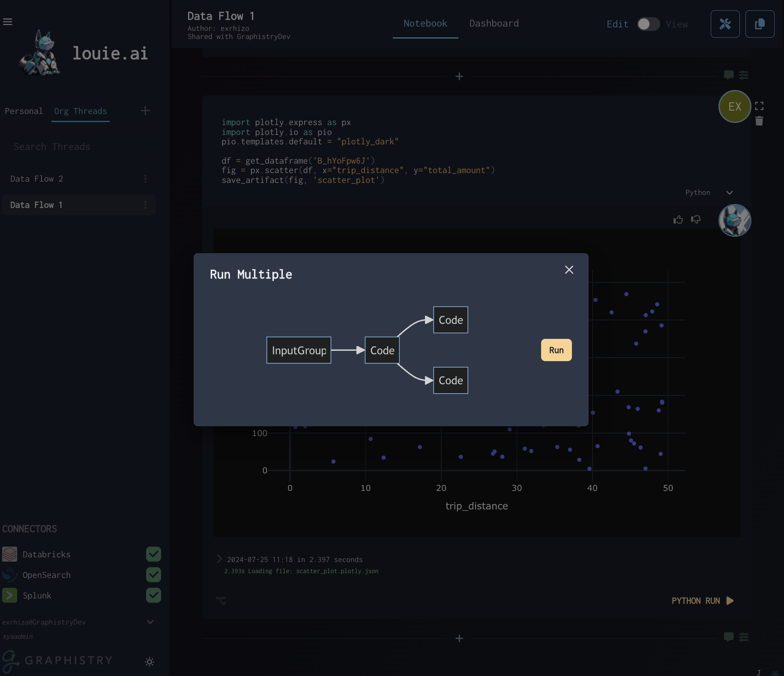Click the EX user avatar
784x676 pixels.
click(735, 106)
